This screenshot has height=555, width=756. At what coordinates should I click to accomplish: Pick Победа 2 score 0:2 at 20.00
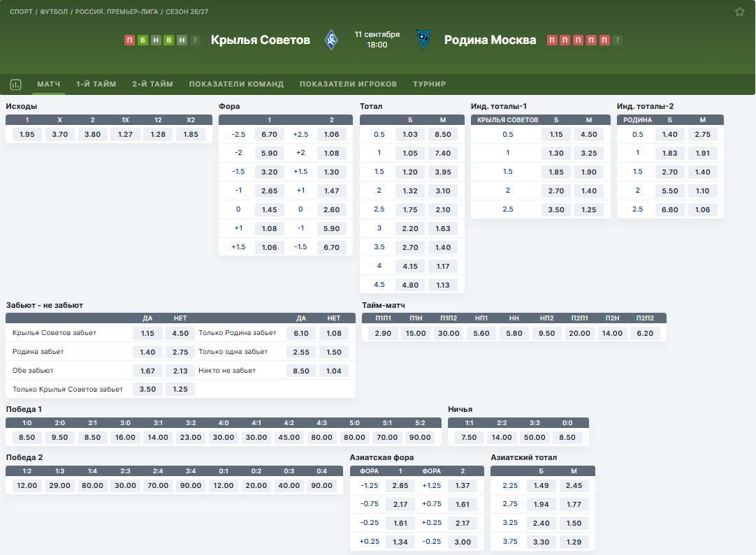coord(256,486)
